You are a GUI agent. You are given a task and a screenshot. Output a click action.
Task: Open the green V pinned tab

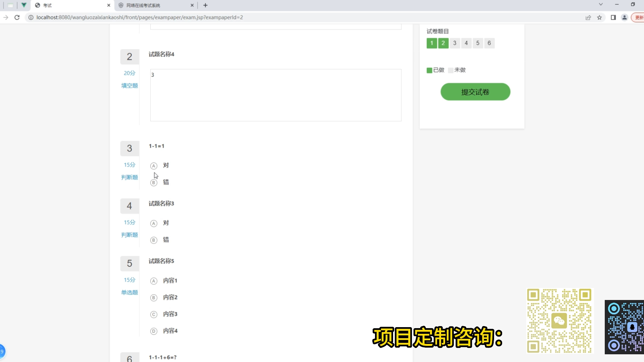click(x=24, y=5)
